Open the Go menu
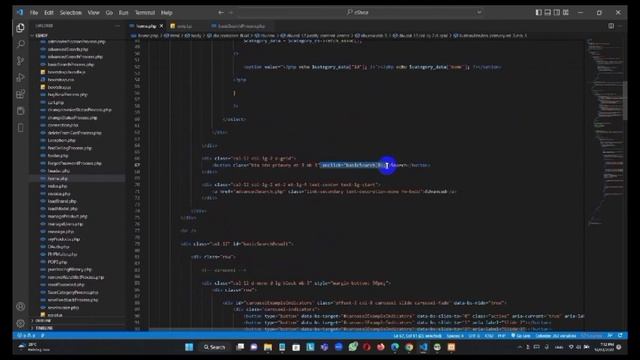 pos(109,13)
